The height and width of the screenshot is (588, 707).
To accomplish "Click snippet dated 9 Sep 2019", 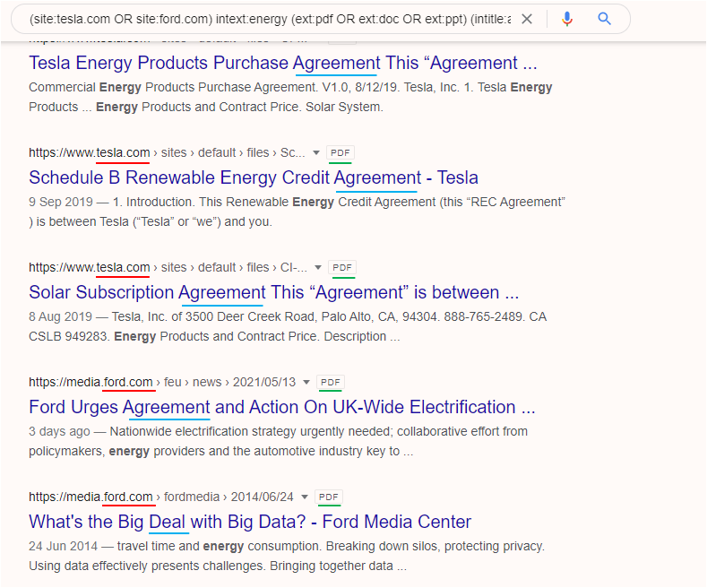I will tap(297, 212).
